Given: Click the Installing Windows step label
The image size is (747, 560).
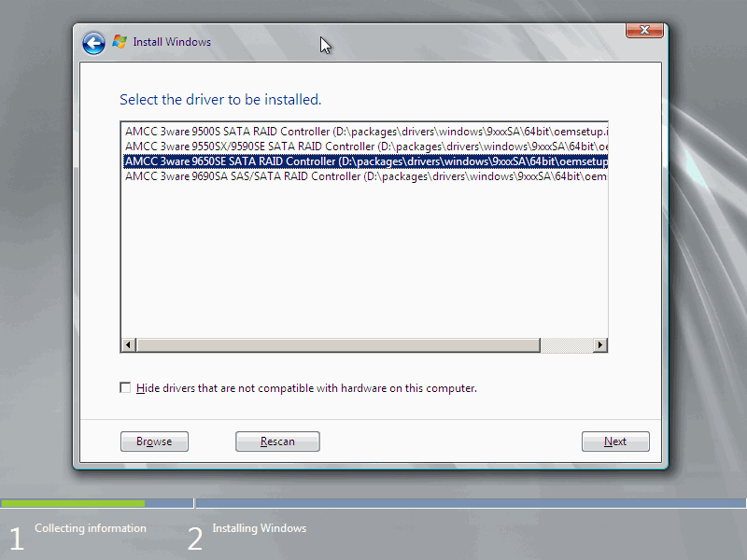Looking at the screenshot, I should (260, 528).
